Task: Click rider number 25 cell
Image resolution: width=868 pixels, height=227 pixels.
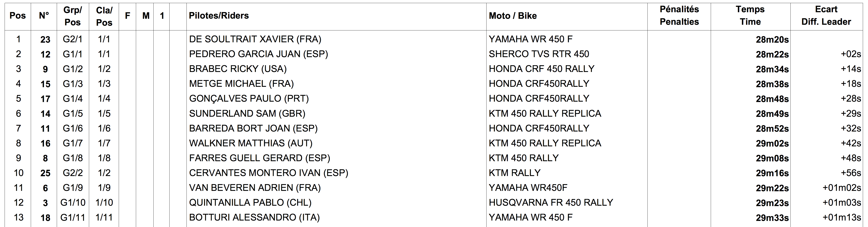Action: [45, 173]
